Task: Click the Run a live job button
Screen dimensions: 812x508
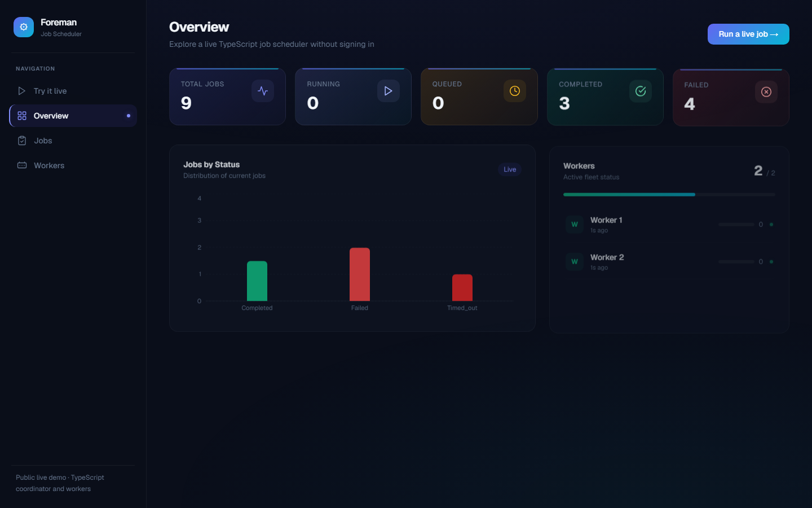Action: click(748, 34)
